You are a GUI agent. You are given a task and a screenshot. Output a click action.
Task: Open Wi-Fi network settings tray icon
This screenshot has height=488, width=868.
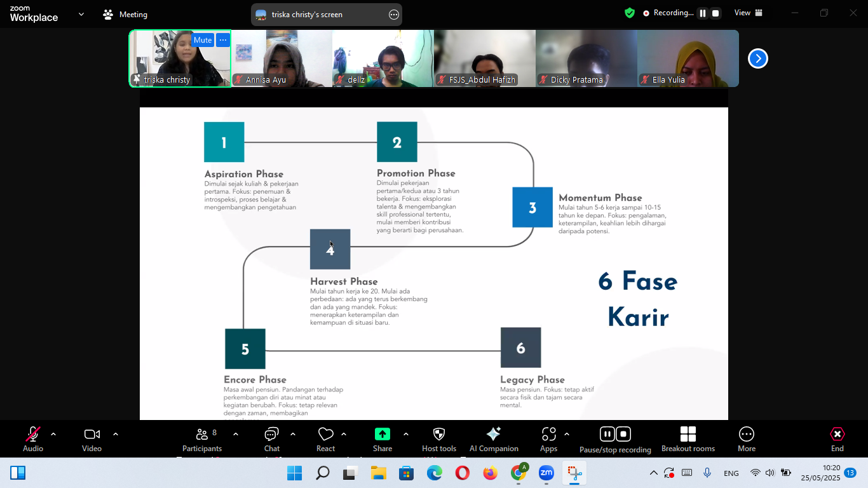pos(755,473)
